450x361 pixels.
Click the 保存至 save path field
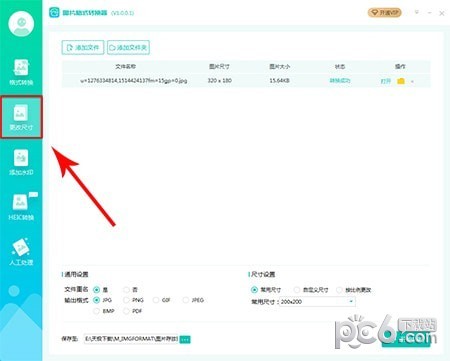pos(131,339)
